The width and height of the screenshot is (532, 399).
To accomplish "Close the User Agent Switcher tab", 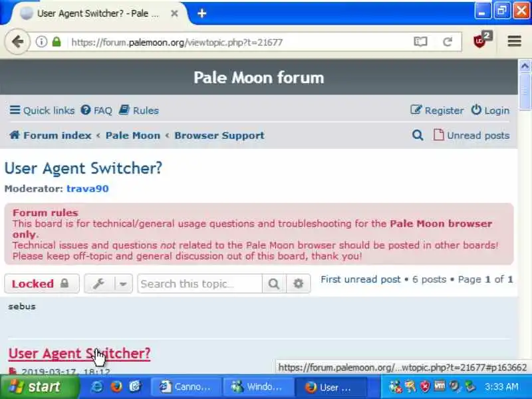I will (174, 13).
